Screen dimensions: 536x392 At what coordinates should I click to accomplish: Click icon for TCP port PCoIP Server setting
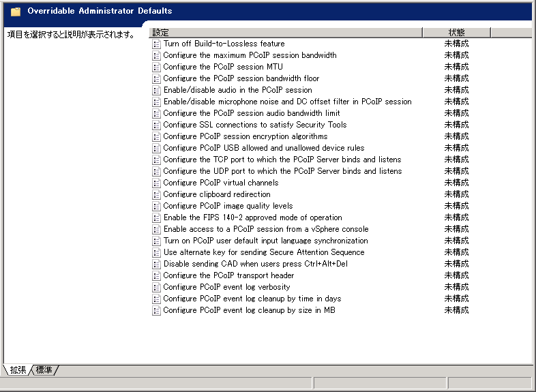[156, 160]
